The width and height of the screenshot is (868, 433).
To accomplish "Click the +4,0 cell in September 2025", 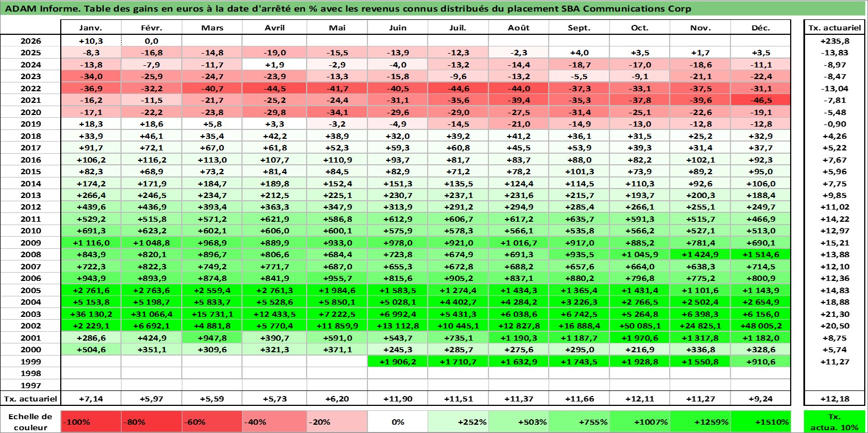I will coord(579,53).
